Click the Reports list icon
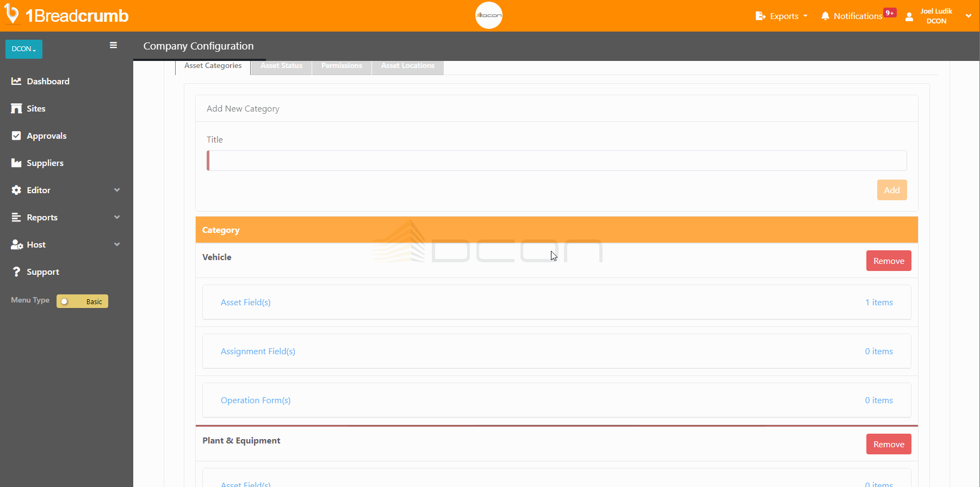This screenshot has height=487, width=980. (16, 217)
